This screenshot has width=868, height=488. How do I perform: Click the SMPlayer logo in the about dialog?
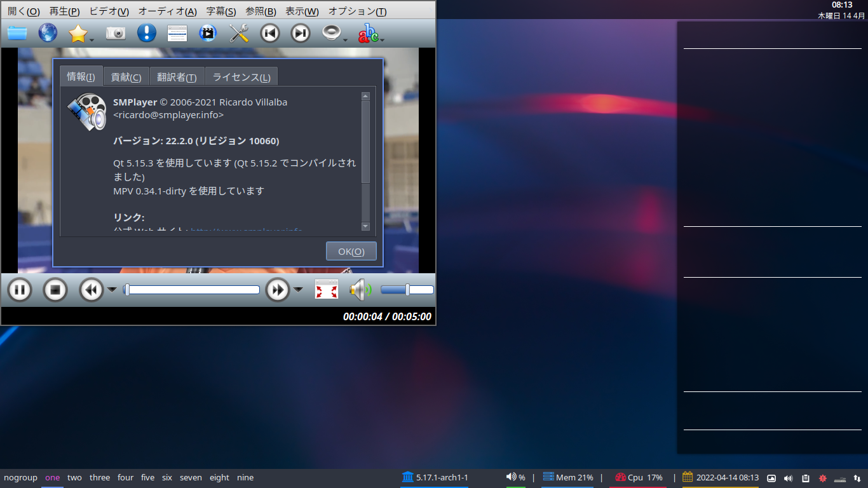[86, 112]
